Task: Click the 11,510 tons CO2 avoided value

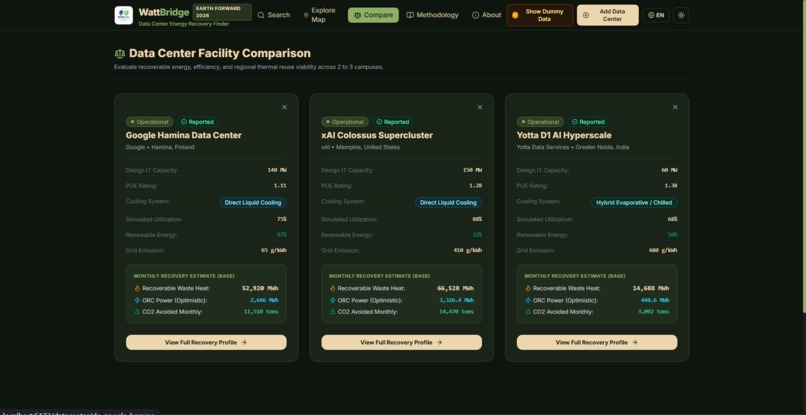Action: tap(261, 312)
